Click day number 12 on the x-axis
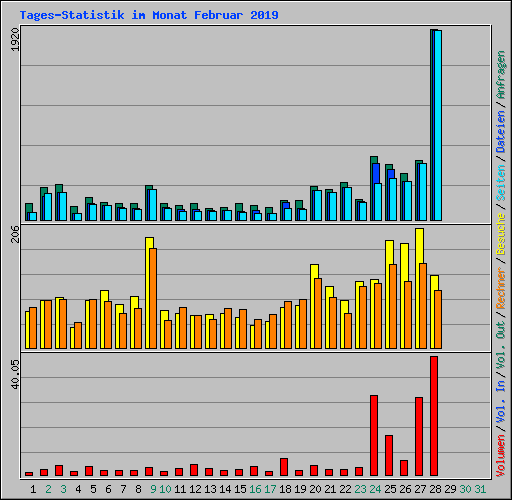512x500 pixels. tap(195, 489)
